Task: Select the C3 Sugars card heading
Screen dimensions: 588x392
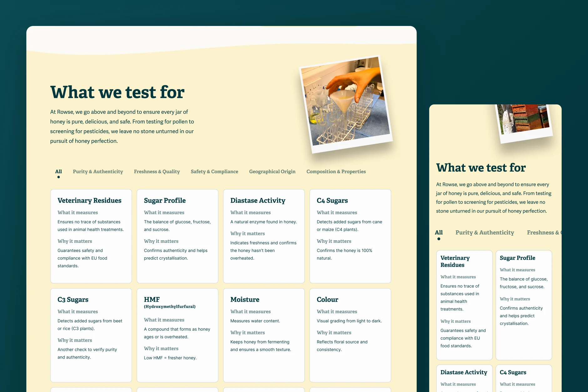Action: (73, 299)
